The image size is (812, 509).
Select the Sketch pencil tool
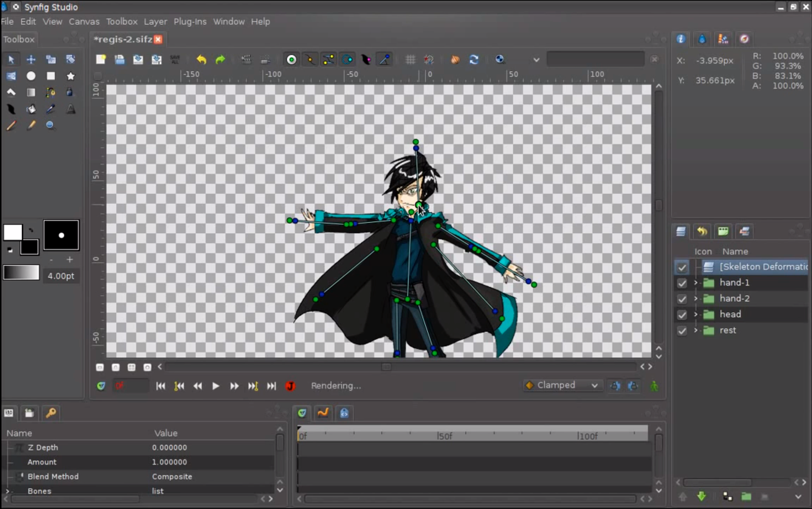(11, 125)
